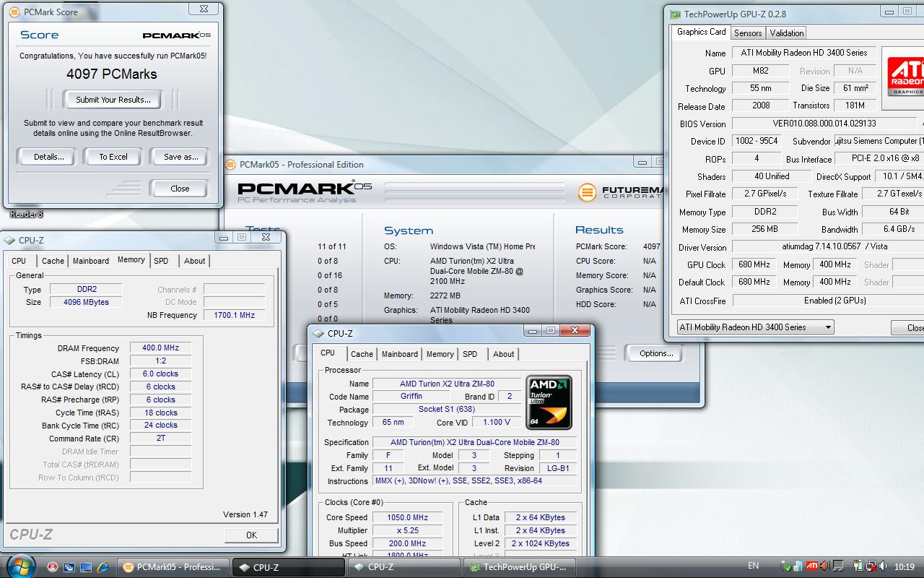924x578 pixels.
Task: Click the BIOS Version field in GPU-Z
Action: (824, 124)
